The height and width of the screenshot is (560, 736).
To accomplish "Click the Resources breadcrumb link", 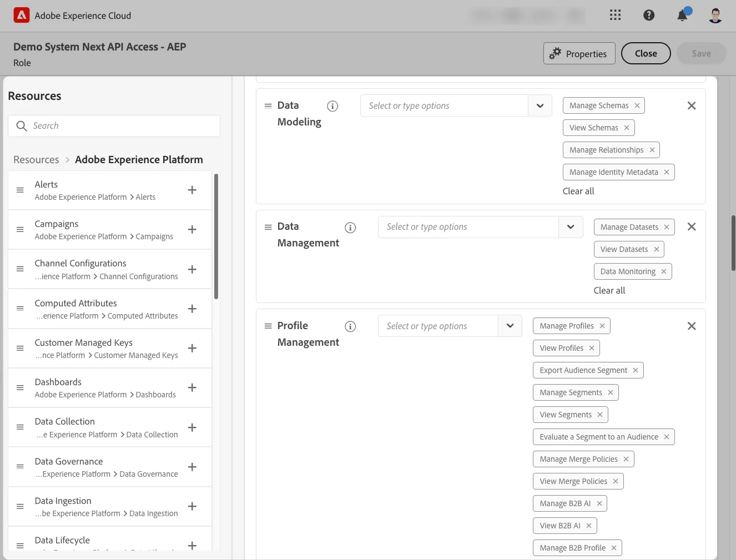I will click(x=36, y=160).
